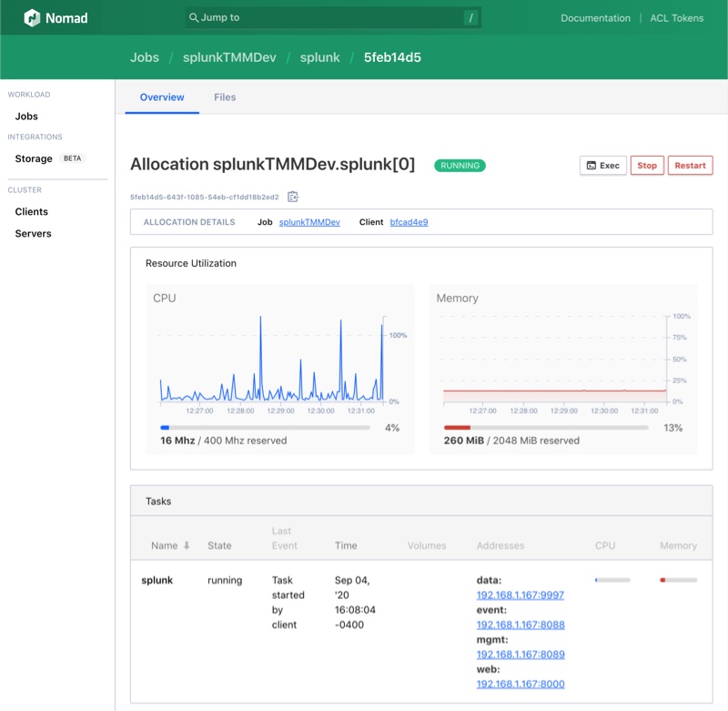This screenshot has height=711, width=728.
Task: Stop the allocation
Action: coord(647,166)
